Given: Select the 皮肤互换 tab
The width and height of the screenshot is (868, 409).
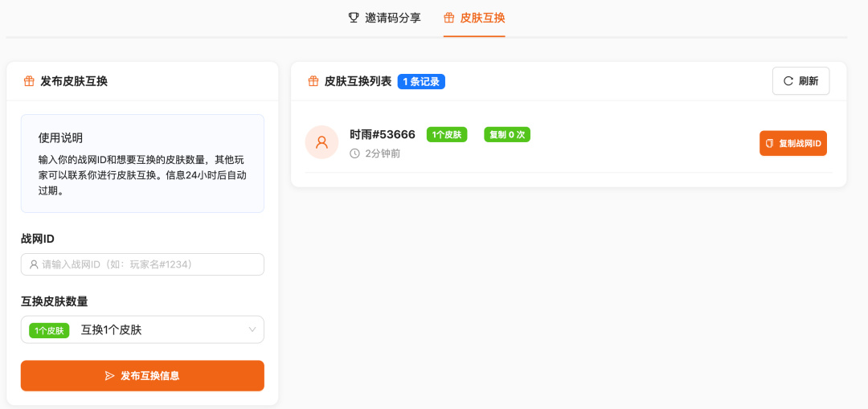Looking at the screenshot, I should (x=474, y=18).
